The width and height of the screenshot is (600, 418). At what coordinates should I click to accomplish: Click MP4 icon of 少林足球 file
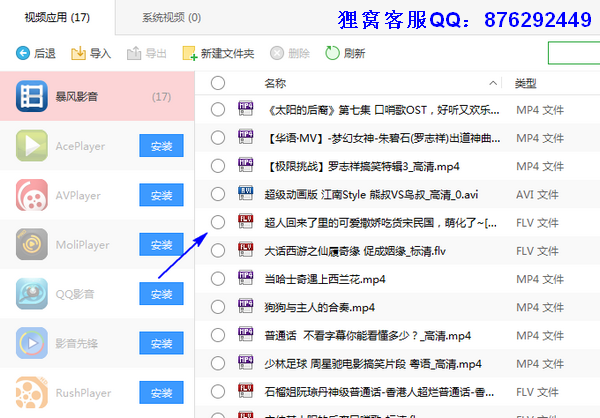click(246, 362)
